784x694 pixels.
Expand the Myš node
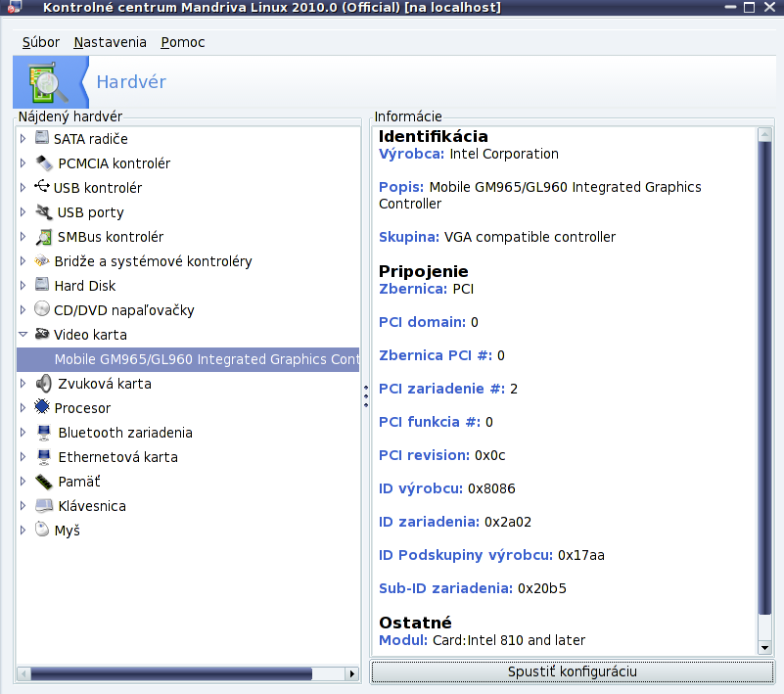pos(23,531)
